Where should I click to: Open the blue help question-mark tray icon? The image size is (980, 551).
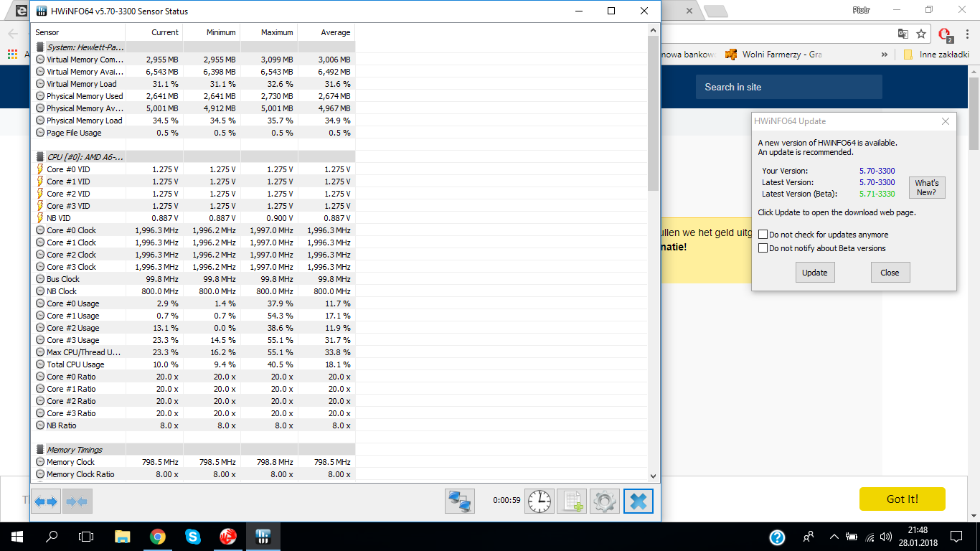[777, 537]
